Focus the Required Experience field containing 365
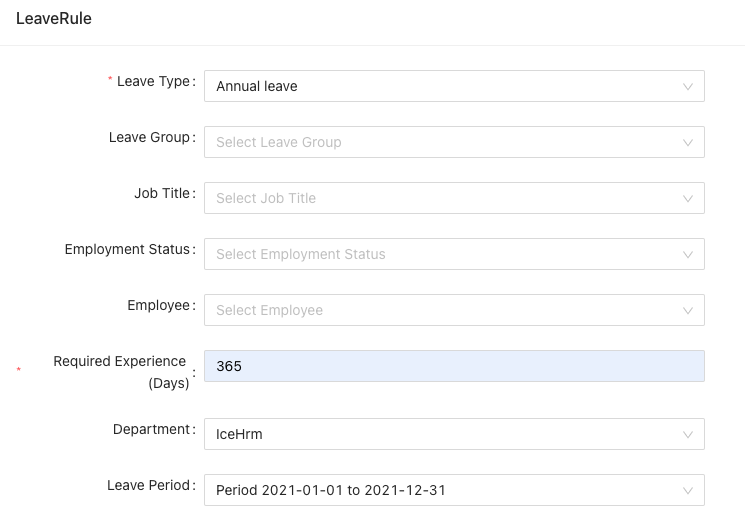Viewport: 745px width, 518px height. tap(454, 366)
